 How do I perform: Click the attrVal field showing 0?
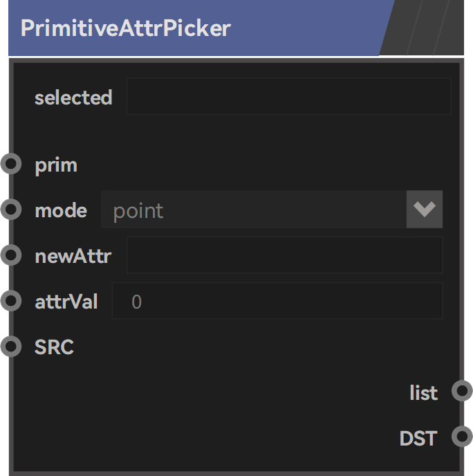coord(277,300)
